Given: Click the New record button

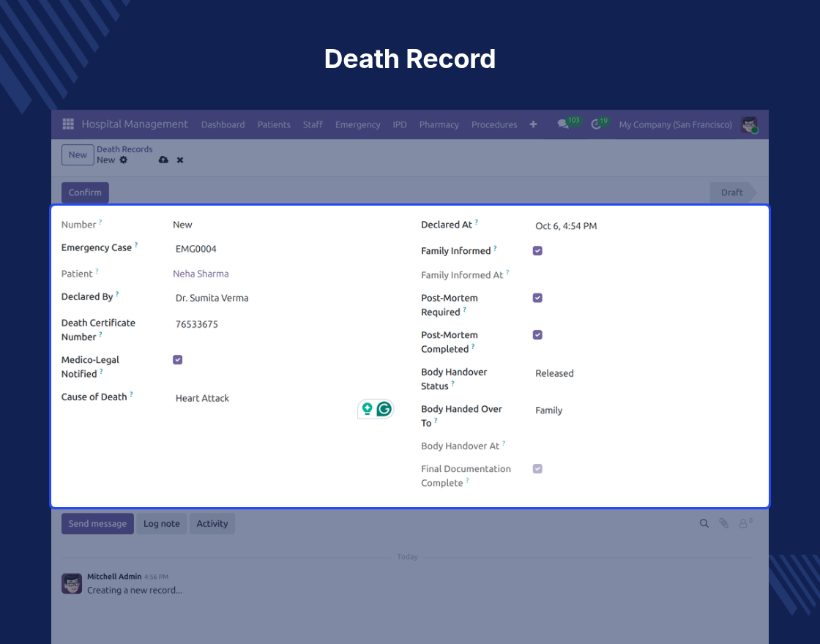Looking at the screenshot, I should pos(78,154).
